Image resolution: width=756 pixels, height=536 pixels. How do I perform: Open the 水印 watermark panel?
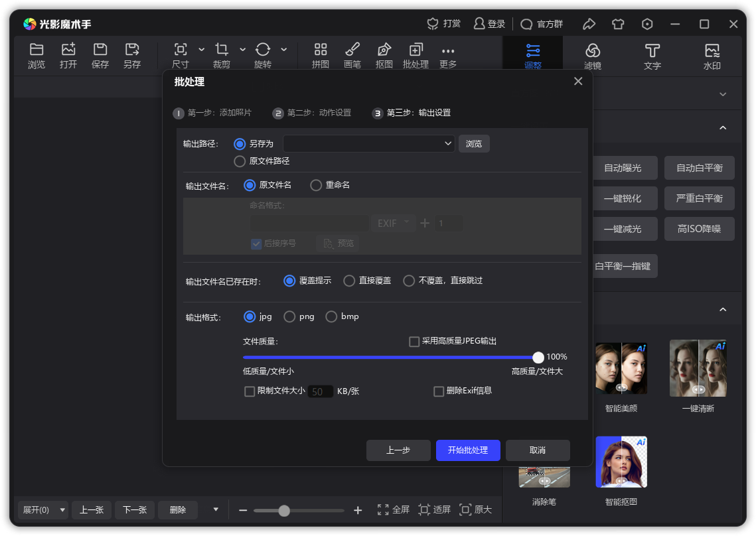(712, 56)
